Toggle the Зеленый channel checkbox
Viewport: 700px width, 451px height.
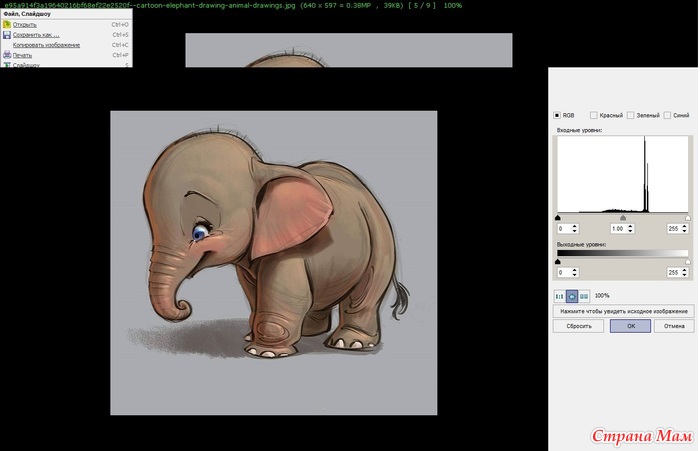coord(630,115)
